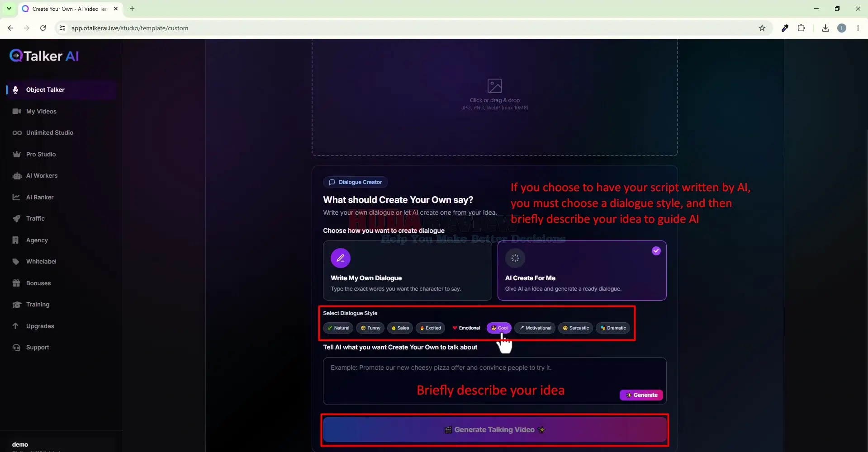This screenshot has width=868, height=452.
Task: Open the browser three-dot menu
Action: (x=858, y=28)
